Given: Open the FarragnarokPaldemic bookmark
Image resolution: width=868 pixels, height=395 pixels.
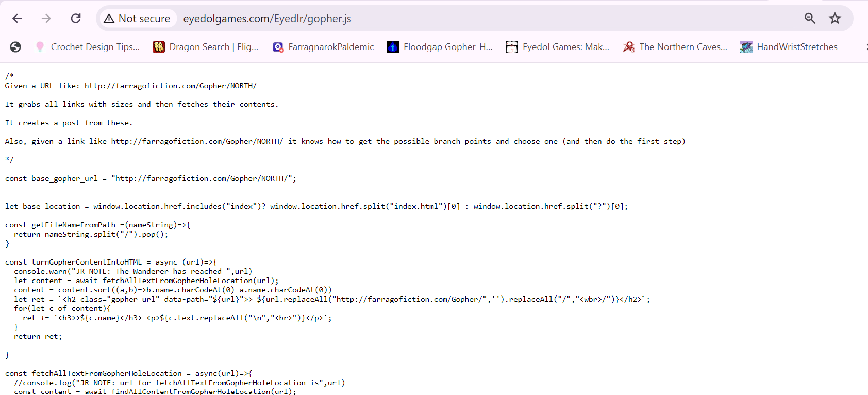Looking at the screenshot, I should coord(324,47).
